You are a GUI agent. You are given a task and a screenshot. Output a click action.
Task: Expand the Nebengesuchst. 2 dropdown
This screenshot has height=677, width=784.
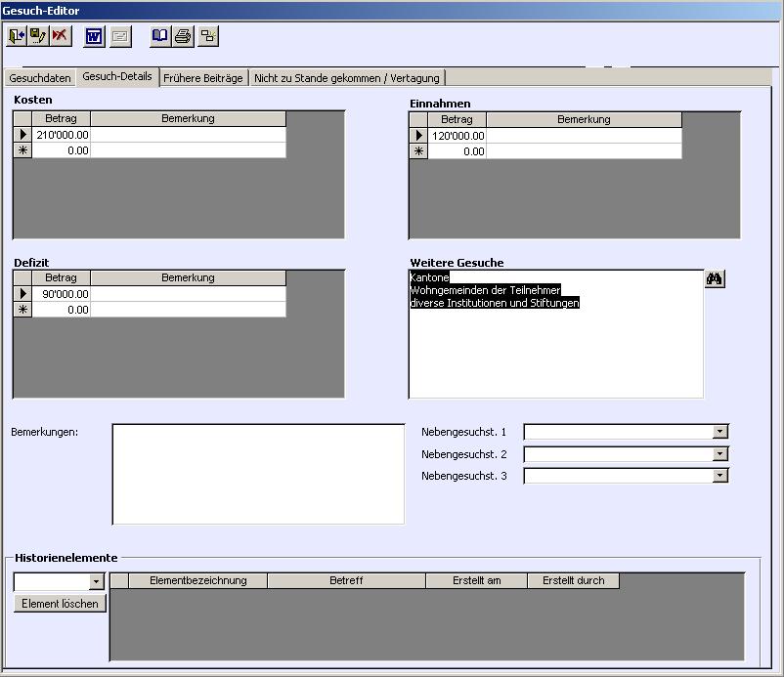coord(720,454)
